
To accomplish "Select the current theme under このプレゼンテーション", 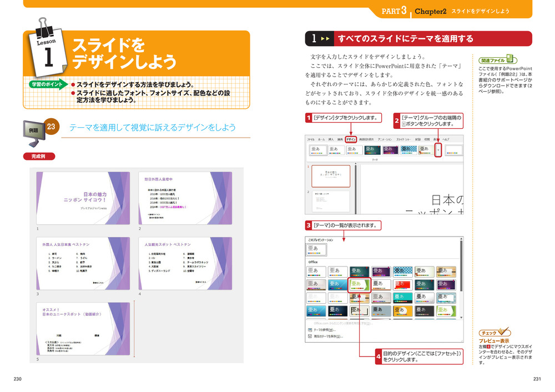I will 317,250.
